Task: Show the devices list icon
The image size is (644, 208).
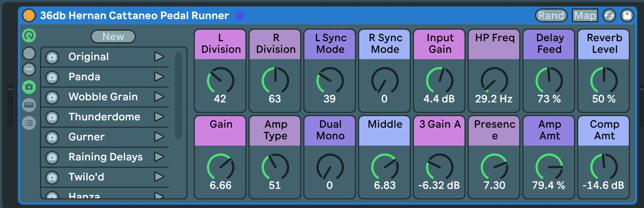Action: click(29, 123)
